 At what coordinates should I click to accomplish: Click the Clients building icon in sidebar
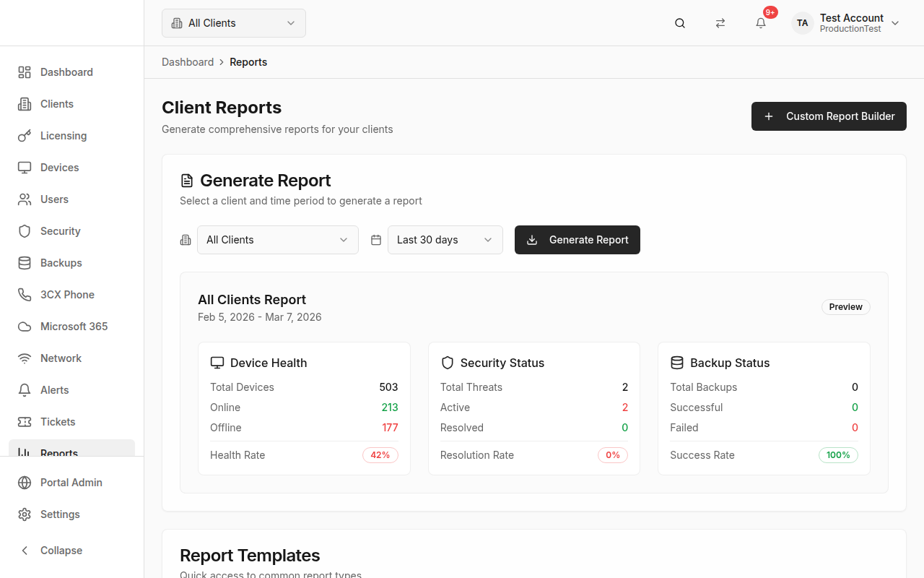[25, 104]
